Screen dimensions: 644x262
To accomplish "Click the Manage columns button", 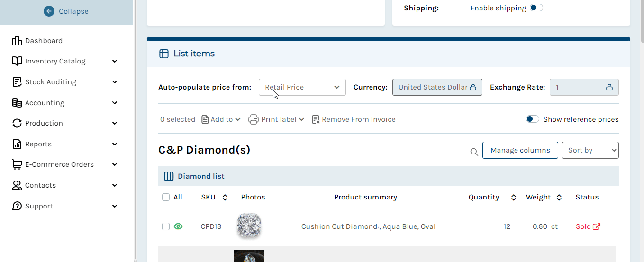I will (520, 150).
